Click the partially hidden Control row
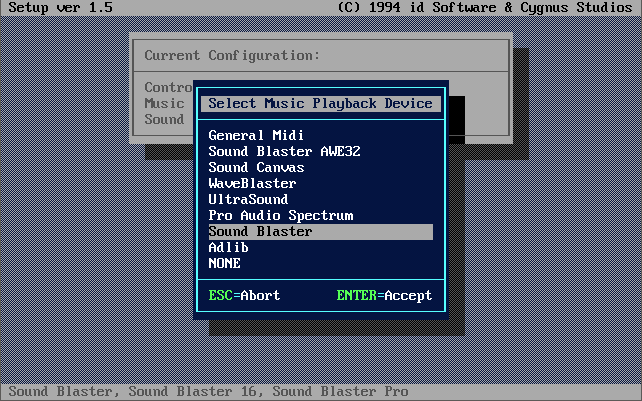The height and width of the screenshot is (401, 642). pos(166,87)
